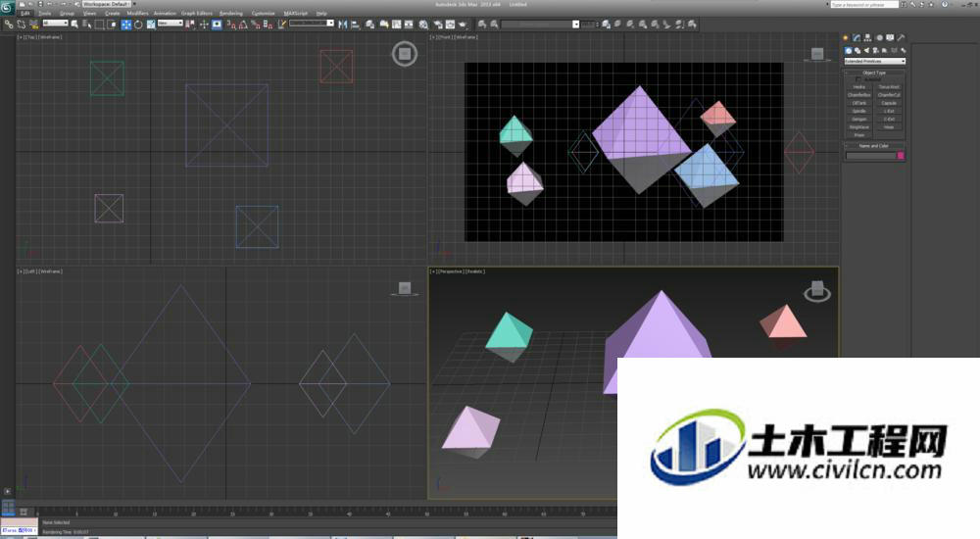Select Cameras category in Create panel

[875, 50]
